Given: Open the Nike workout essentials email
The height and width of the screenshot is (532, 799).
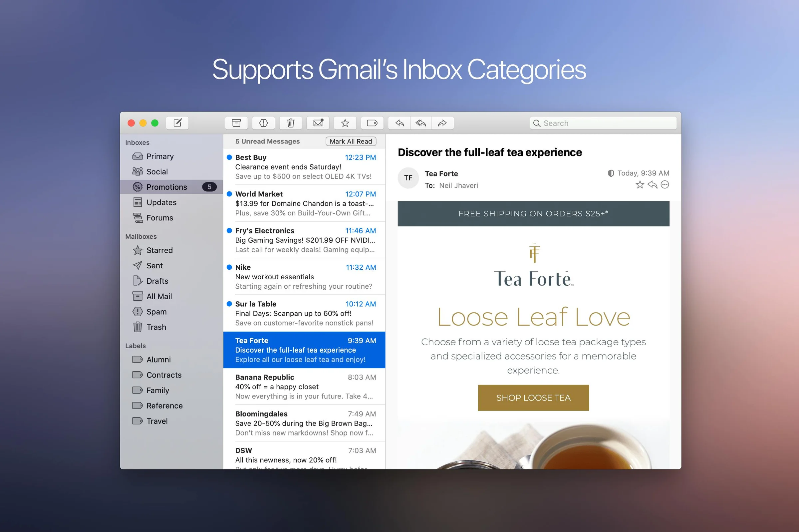Looking at the screenshot, I should pos(304,277).
